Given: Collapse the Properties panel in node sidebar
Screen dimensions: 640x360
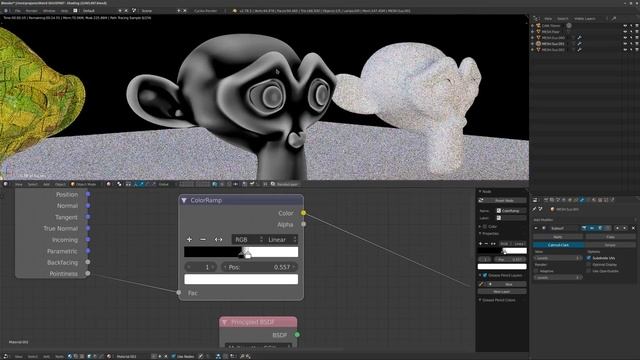Looking at the screenshot, I should pos(480,233).
